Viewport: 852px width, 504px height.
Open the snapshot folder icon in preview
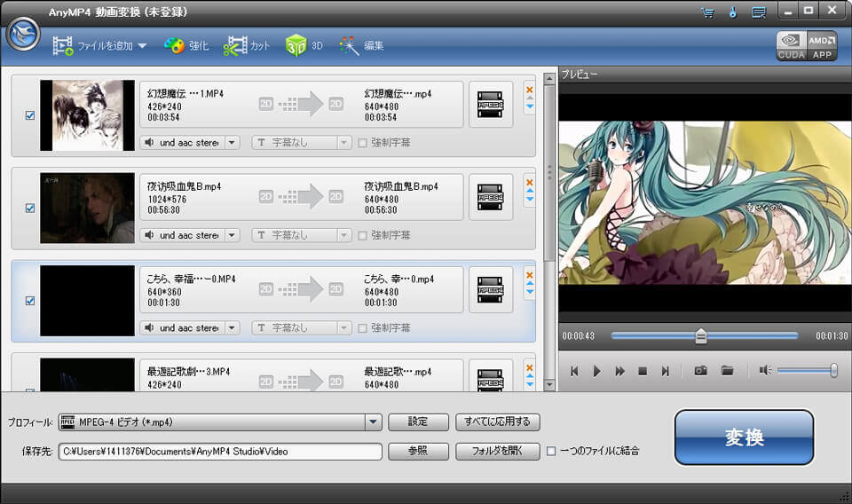727,371
